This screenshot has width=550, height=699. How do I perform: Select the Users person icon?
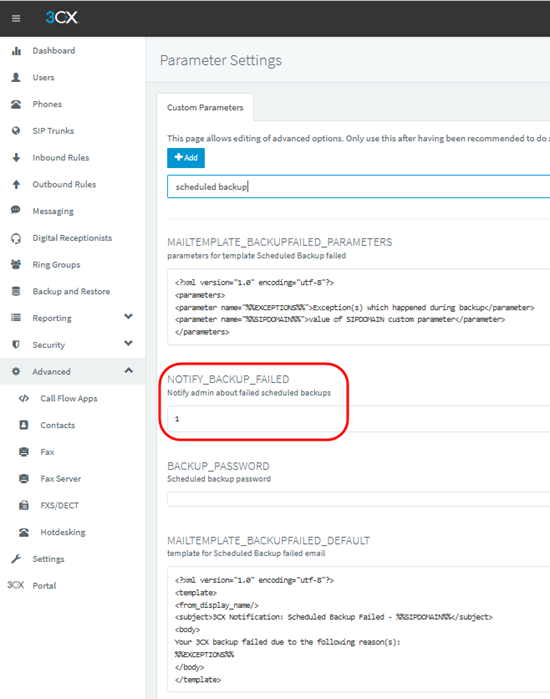[x=16, y=78]
